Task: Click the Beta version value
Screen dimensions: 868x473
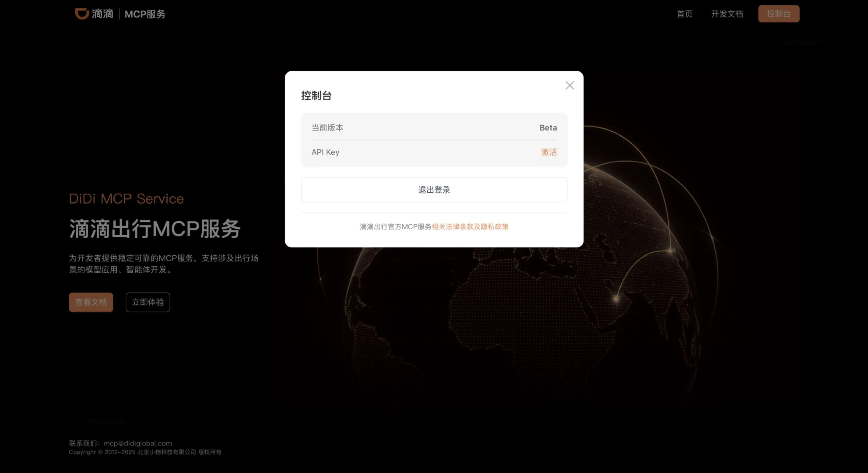Action: point(548,128)
